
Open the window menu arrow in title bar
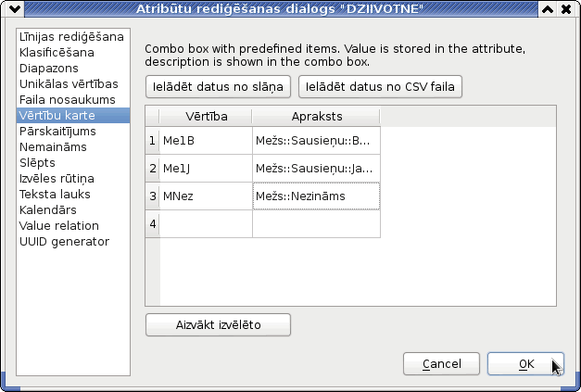tap(15, 8)
